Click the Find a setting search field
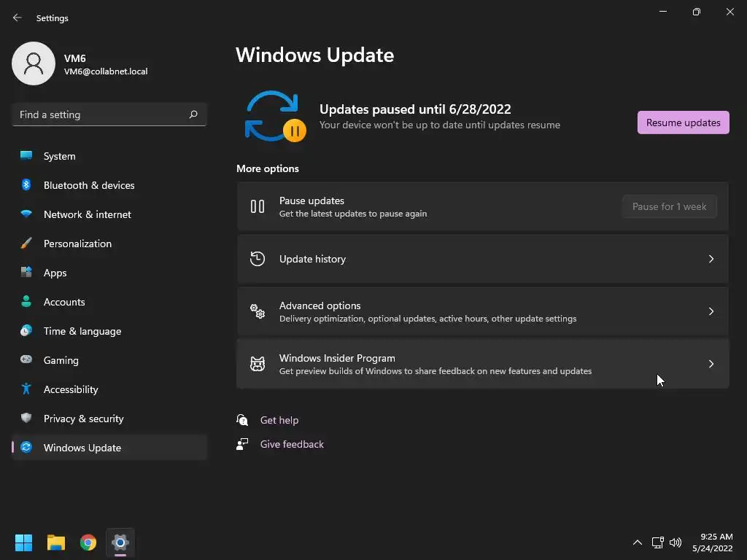Image resolution: width=747 pixels, height=560 pixels. [x=109, y=114]
